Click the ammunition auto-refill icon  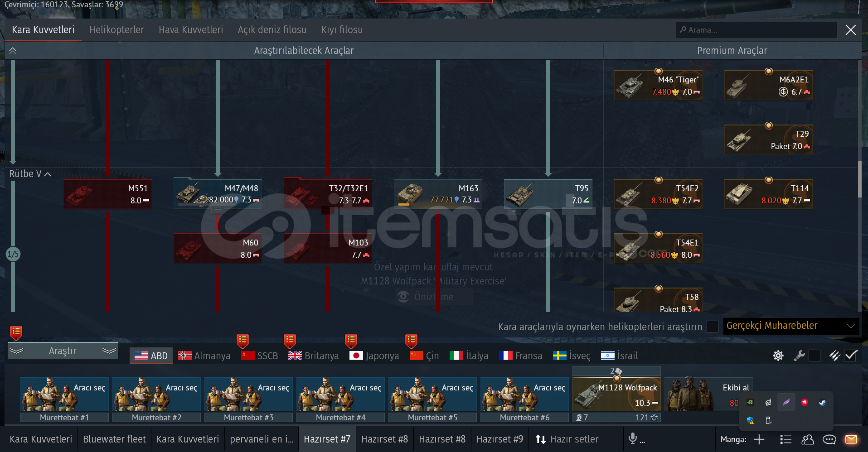tap(834, 356)
